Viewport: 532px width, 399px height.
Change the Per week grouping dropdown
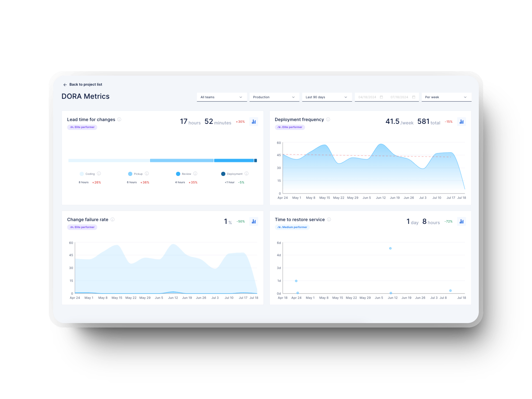click(446, 97)
